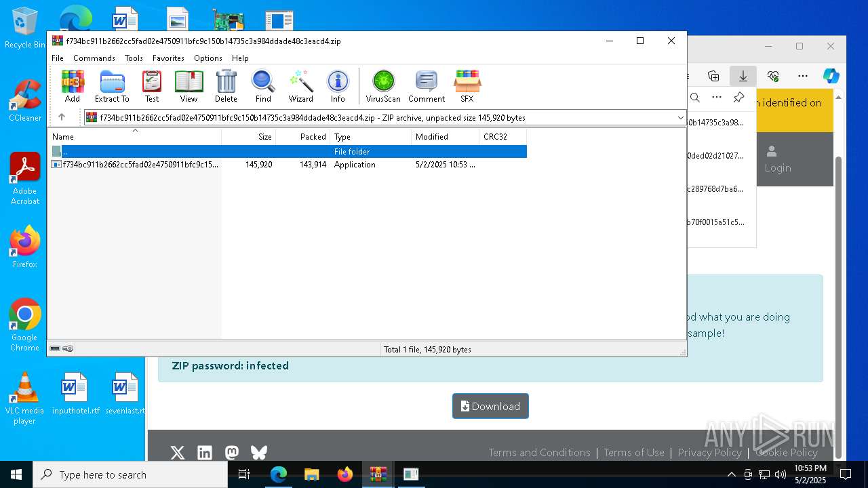Click the Edge Copilot icon

coord(831,76)
